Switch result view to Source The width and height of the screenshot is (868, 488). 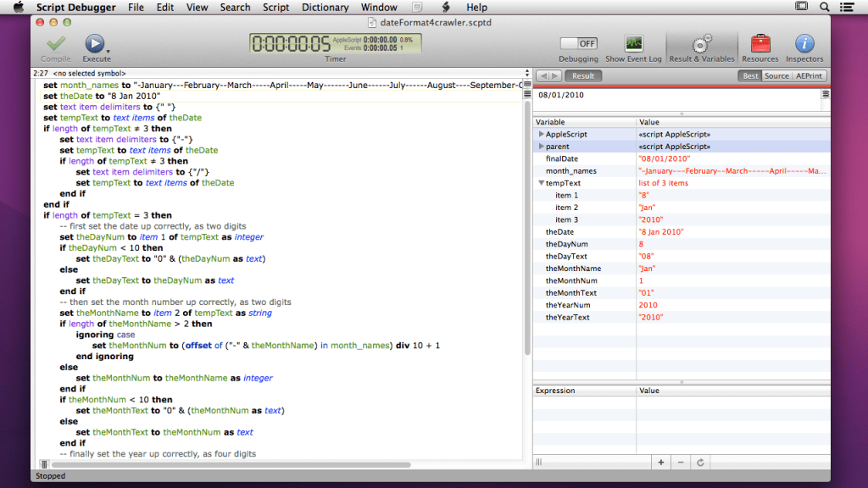[x=776, y=75]
